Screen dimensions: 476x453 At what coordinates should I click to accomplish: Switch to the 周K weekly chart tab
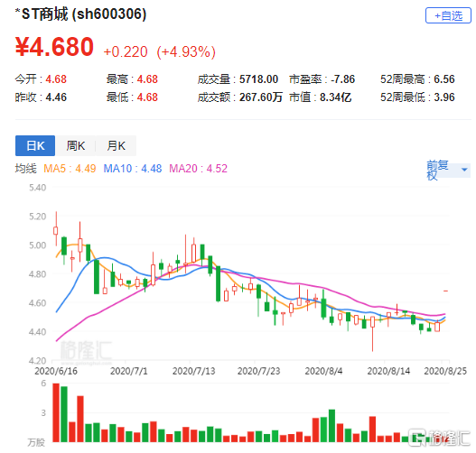pos(76,145)
